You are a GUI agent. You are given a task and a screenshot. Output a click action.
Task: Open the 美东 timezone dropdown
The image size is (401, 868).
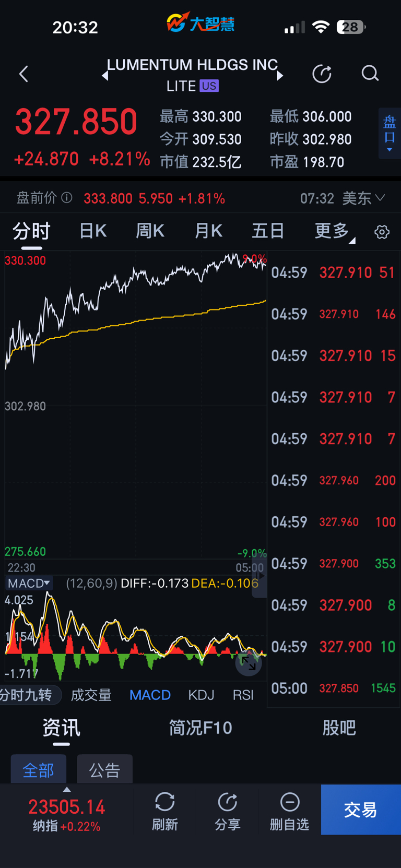[x=364, y=198]
